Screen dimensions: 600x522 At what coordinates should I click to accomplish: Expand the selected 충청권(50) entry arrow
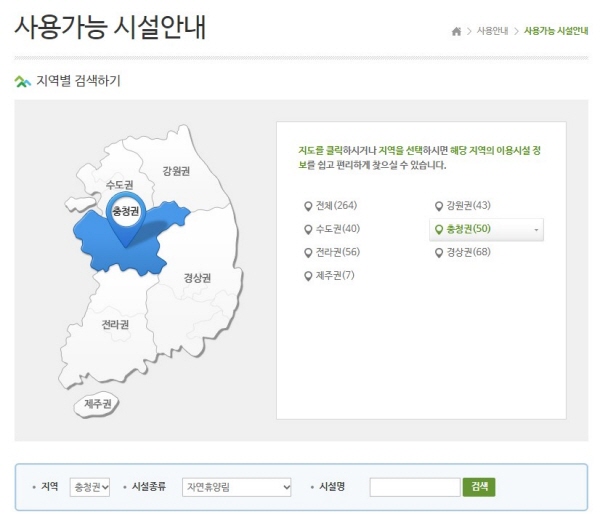[536, 230]
